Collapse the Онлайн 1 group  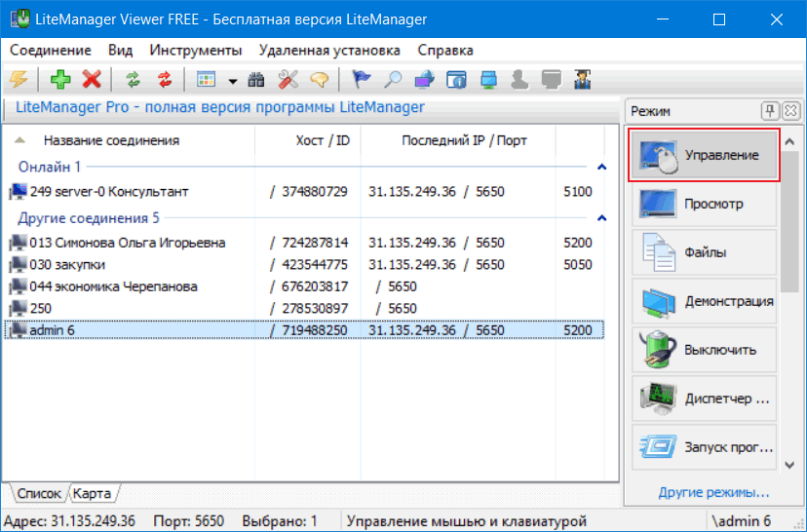pos(601,167)
